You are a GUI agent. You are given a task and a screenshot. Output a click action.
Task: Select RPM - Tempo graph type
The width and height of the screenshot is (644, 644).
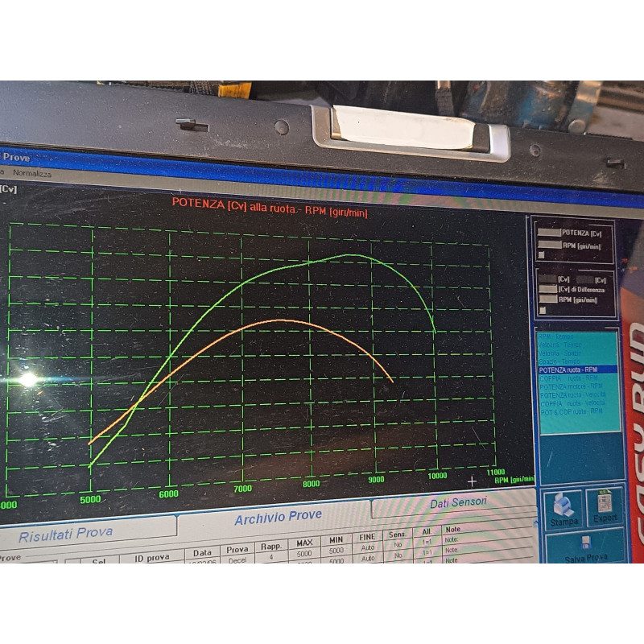click(555, 336)
